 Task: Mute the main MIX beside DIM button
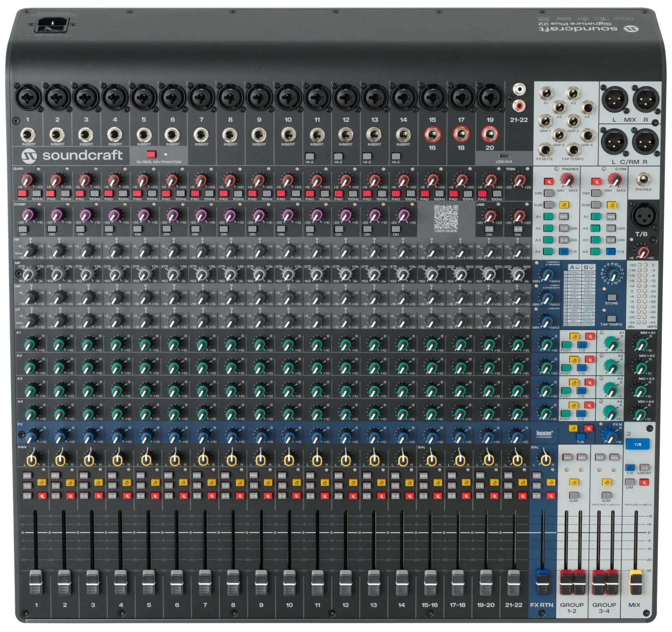tap(644, 482)
